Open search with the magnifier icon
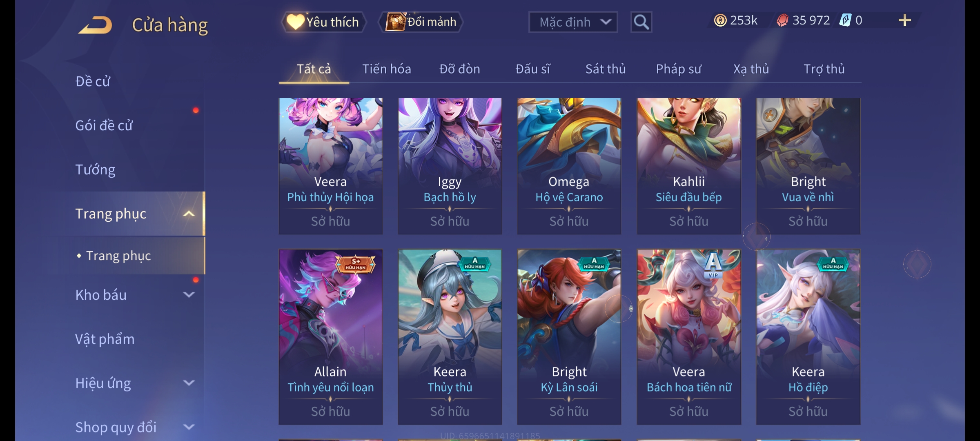Image resolution: width=980 pixels, height=441 pixels. click(x=641, y=22)
